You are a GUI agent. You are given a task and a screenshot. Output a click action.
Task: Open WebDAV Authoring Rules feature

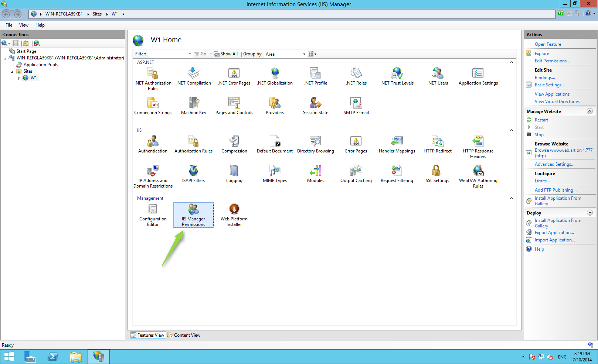[478, 176]
